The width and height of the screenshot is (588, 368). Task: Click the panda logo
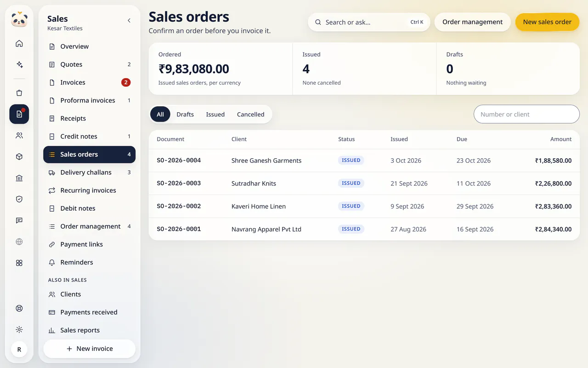(19, 19)
